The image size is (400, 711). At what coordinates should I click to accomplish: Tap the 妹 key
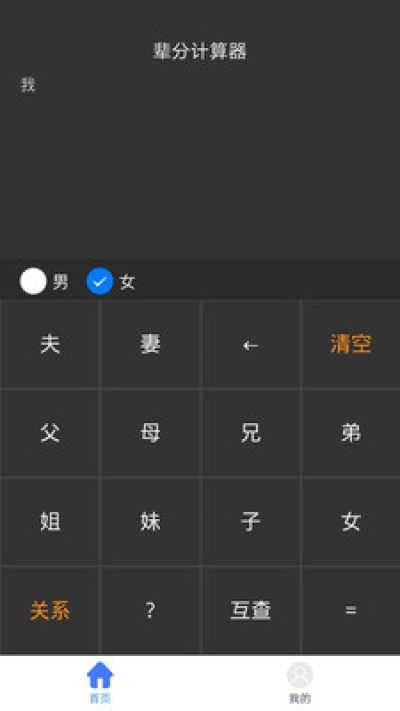(x=150, y=522)
